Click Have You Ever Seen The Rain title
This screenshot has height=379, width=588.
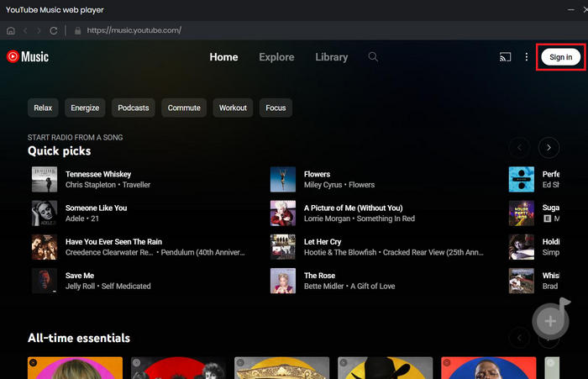(x=113, y=242)
